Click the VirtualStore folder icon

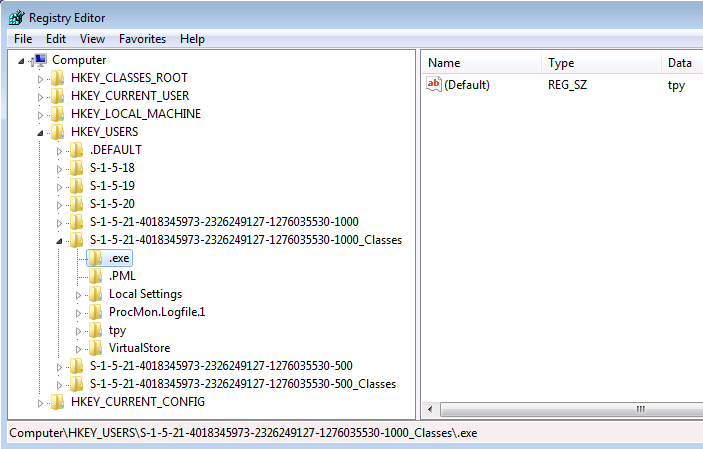96,348
